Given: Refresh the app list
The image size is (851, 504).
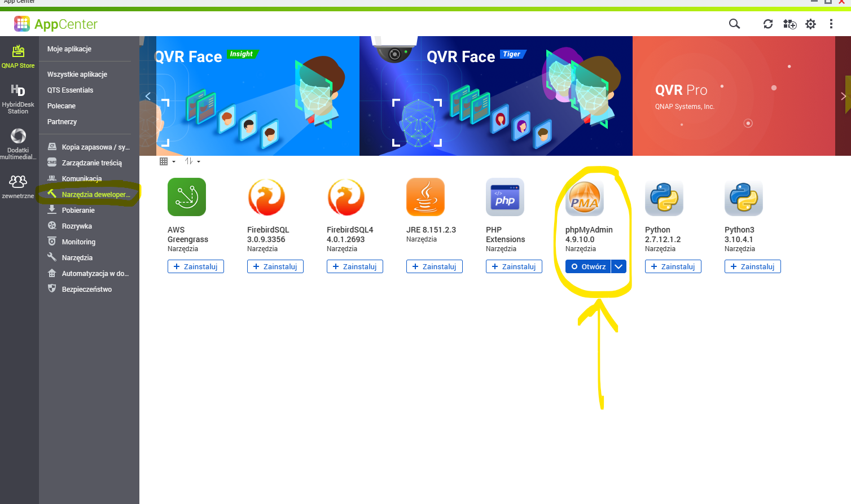Looking at the screenshot, I should [x=768, y=24].
